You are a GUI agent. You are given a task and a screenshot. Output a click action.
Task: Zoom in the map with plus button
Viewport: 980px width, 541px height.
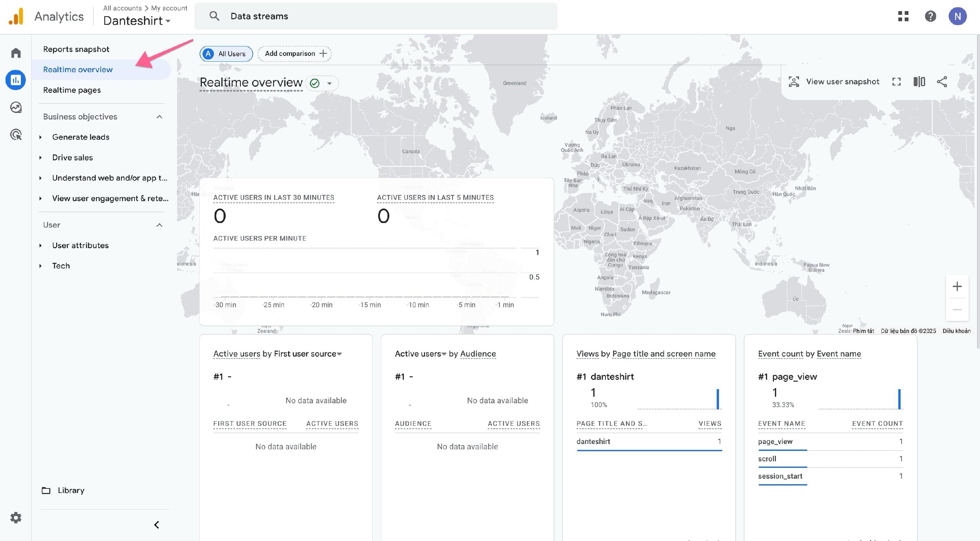tap(957, 286)
